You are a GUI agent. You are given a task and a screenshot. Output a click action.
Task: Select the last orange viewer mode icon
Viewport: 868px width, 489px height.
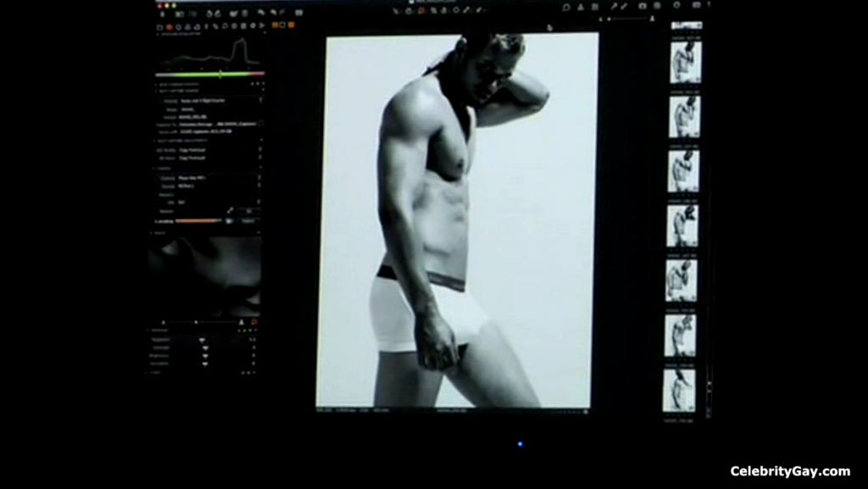(292, 25)
